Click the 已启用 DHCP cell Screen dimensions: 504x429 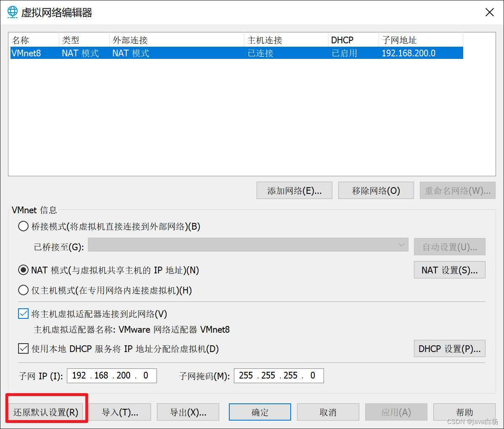pyautogui.click(x=344, y=53)
